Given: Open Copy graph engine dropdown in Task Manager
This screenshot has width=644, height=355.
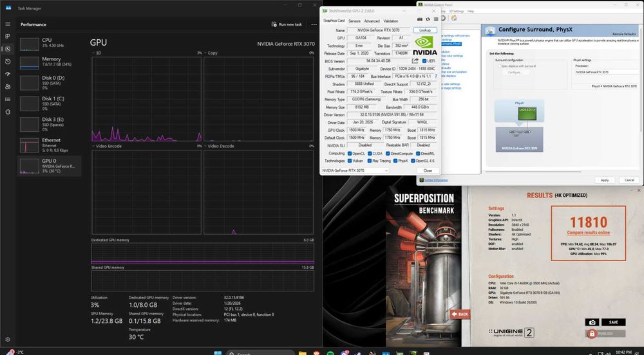Looking at the screenshot, I should (x=211, y=53).
